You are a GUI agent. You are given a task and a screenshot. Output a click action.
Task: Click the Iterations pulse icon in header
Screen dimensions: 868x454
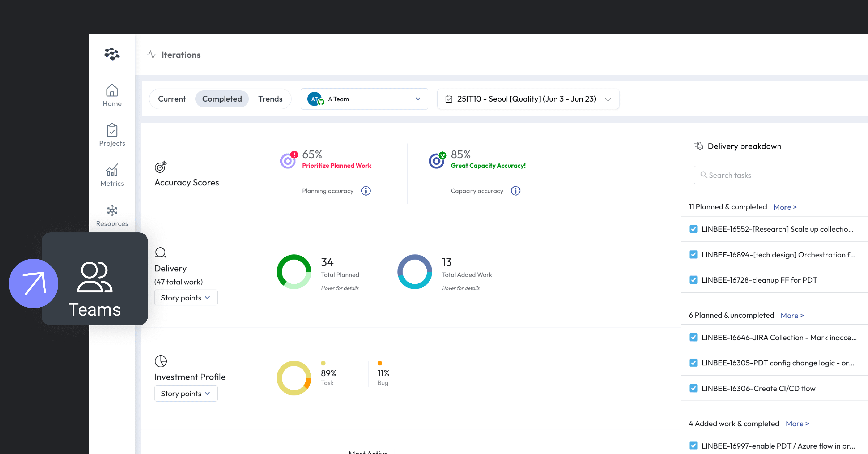[x=152, y=55]
